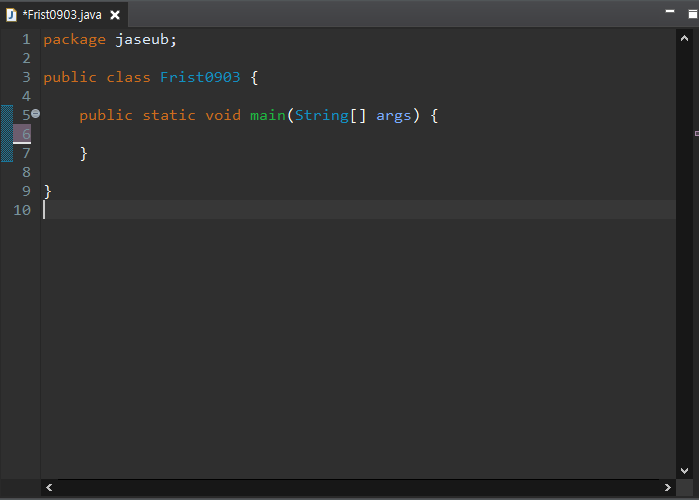Maximize the editor view
Viewport: 699px width, 500px height.
coord(692,14)
